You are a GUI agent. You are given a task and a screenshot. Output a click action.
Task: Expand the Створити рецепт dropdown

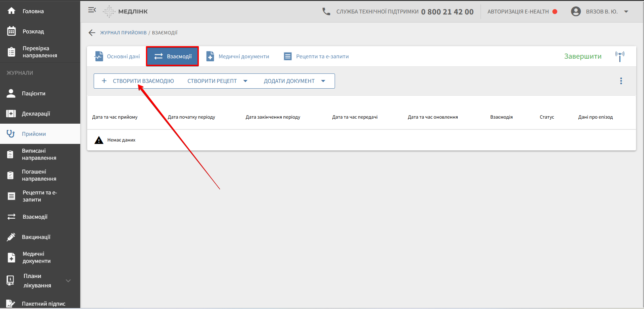point(245,81)
